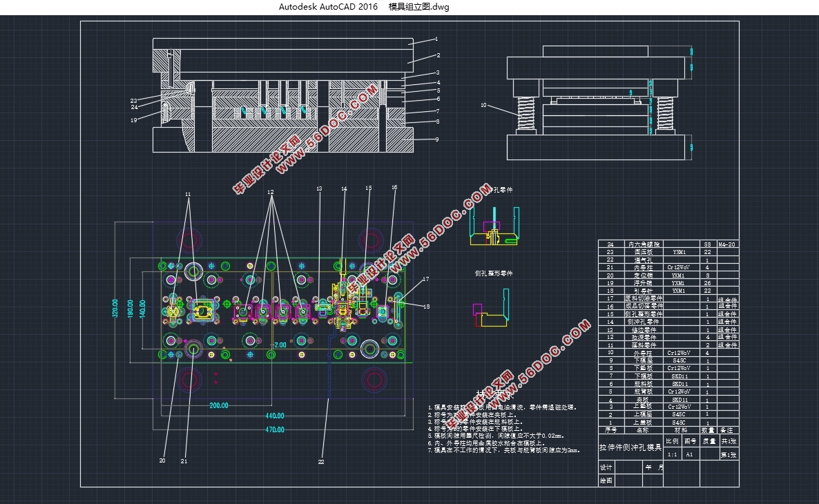Select callout number 15 above the plan view
Viewport: 819px width, 504px height.
coord(369,188)
